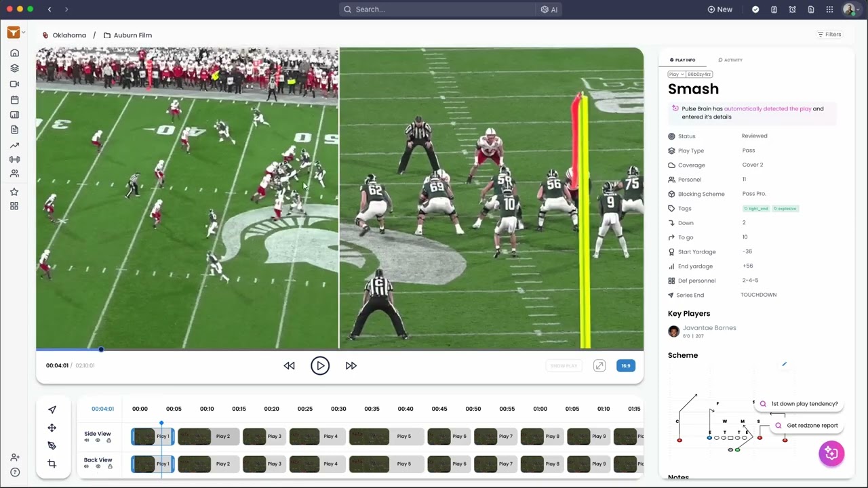The height and width of the screenshot is (488, 868).
Task: Open the layers stack icon in sidebar
Action: (14, 68)
